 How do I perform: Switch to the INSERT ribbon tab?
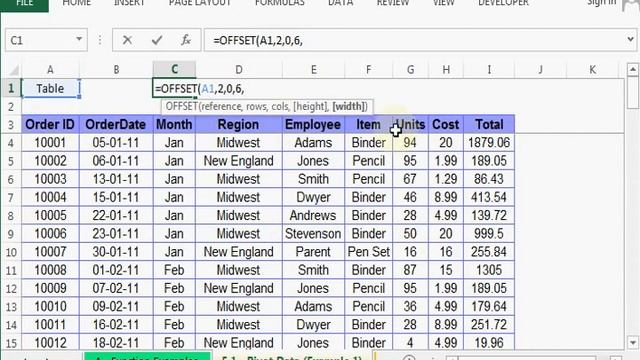129,3
